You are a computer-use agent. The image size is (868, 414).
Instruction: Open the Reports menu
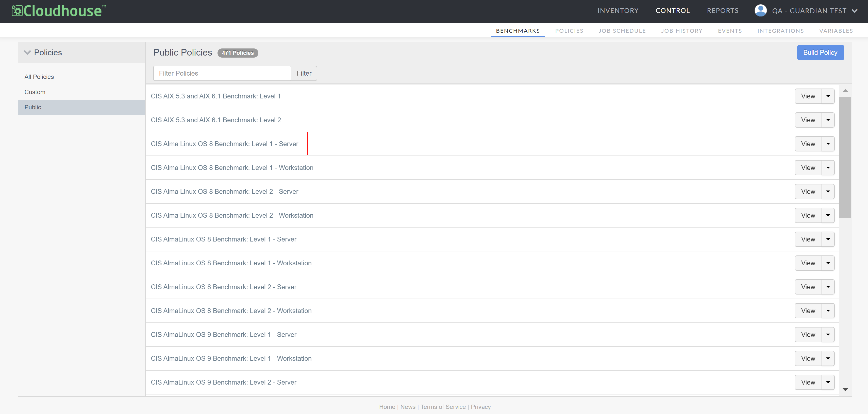722,11
